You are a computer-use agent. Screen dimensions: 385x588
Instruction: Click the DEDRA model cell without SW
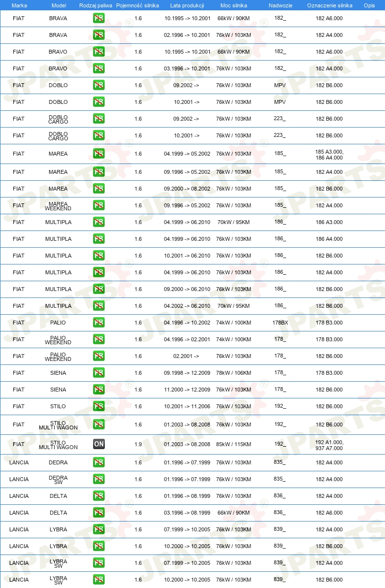click(58, 462)
